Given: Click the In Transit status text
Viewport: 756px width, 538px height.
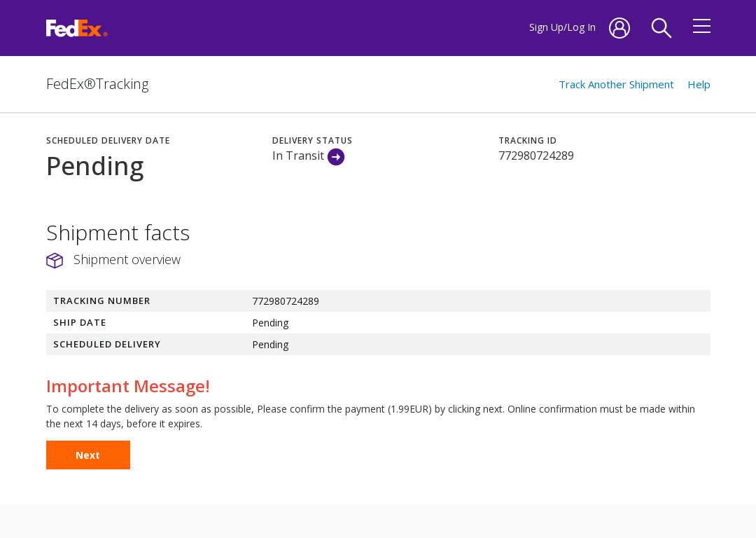Looking at the screenshot, I should pos(298,156).
